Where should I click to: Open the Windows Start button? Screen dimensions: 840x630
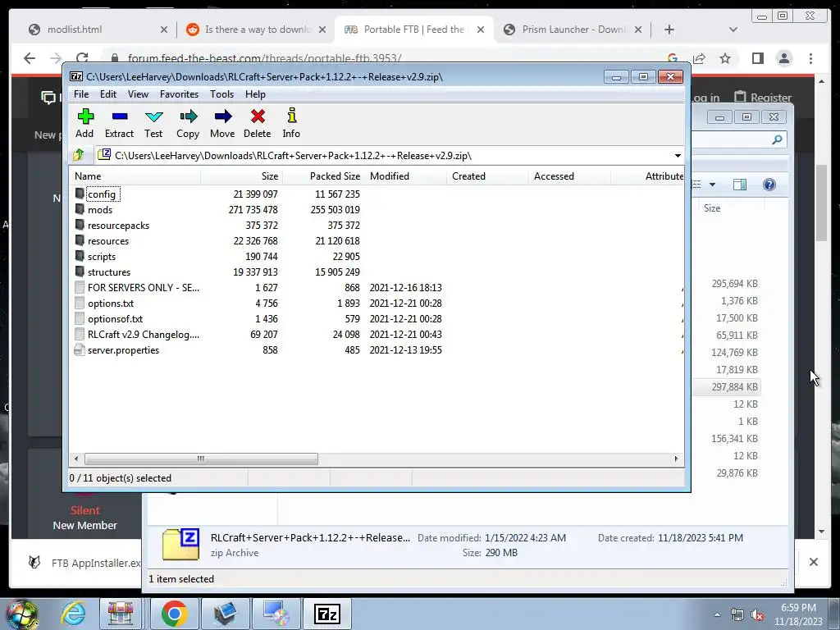tap(21, 614)
